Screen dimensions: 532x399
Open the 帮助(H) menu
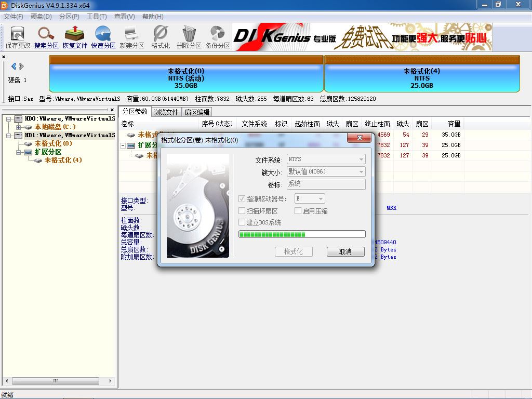153,17
